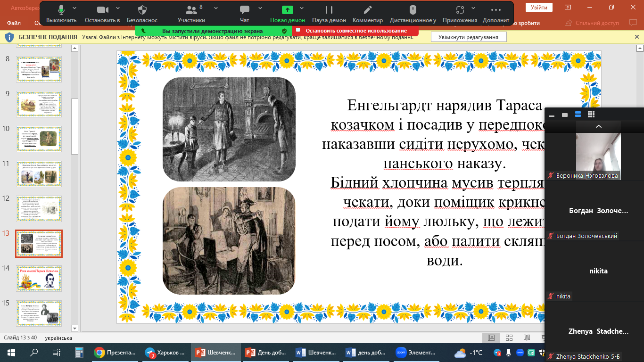The height and width of the screenshot is (362, 644).
Task: Switch Zoom video panel to grid view
Action: [591, 115]
